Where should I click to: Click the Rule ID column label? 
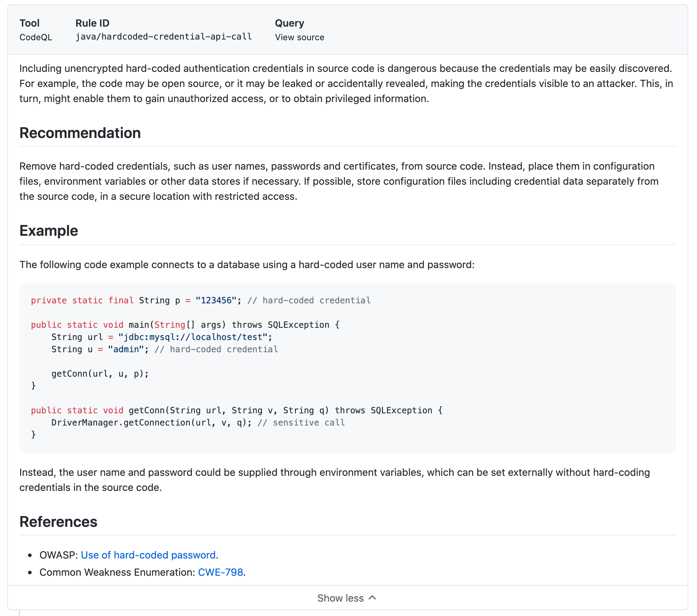[x=92, y=23]
